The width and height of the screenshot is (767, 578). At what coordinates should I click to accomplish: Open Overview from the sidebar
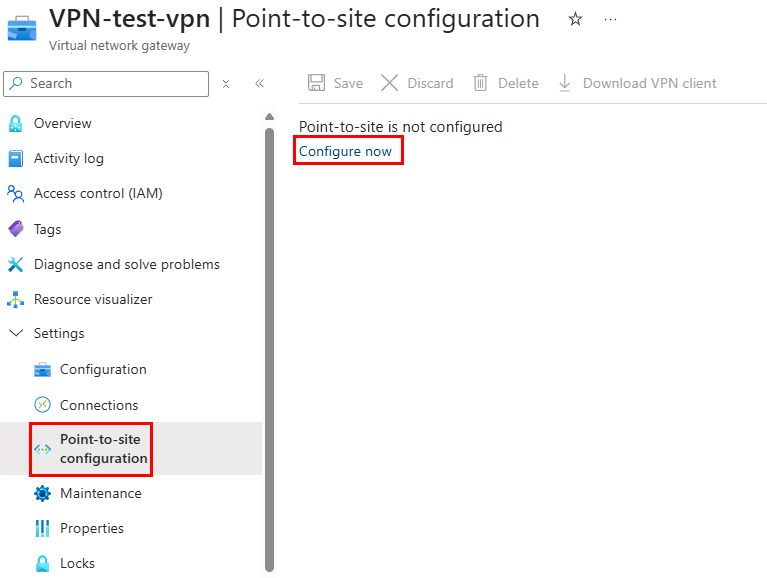pos(63,123)
